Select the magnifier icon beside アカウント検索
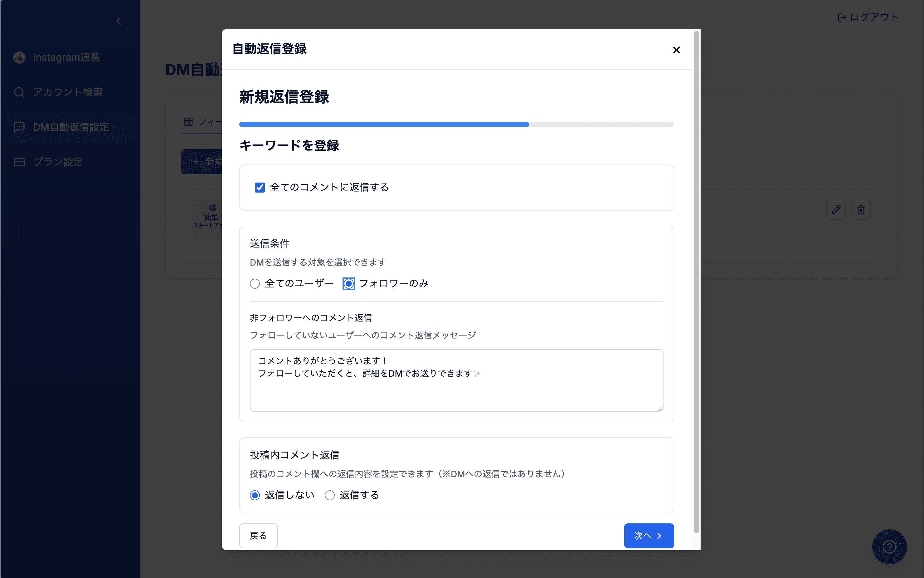The width and height of the screenshot is (924, 578). click(19, 92)
